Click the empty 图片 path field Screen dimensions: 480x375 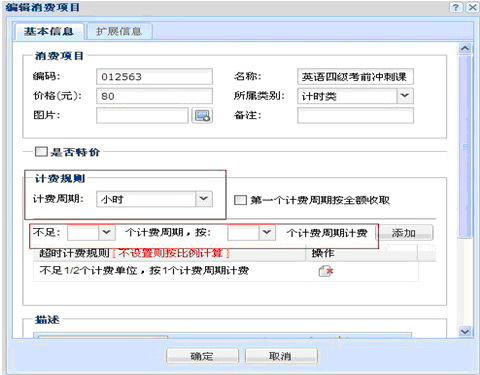click(x=143, y=116)
